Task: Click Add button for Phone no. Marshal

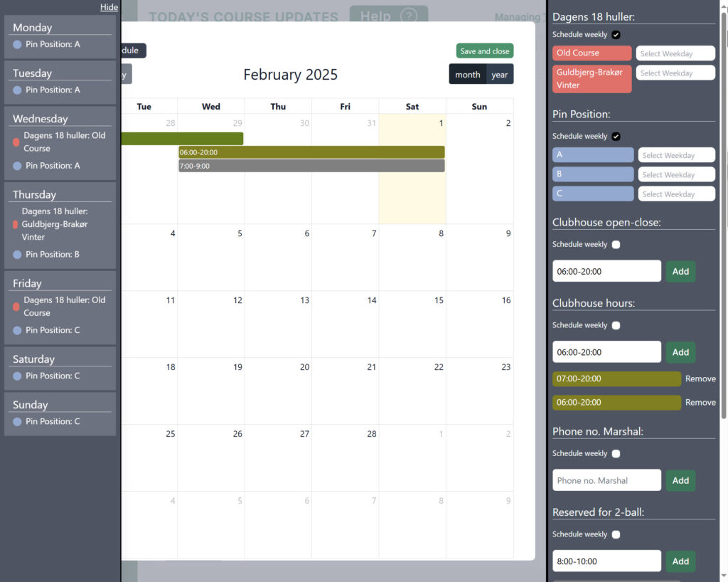Action: click(x=680, y=480)
